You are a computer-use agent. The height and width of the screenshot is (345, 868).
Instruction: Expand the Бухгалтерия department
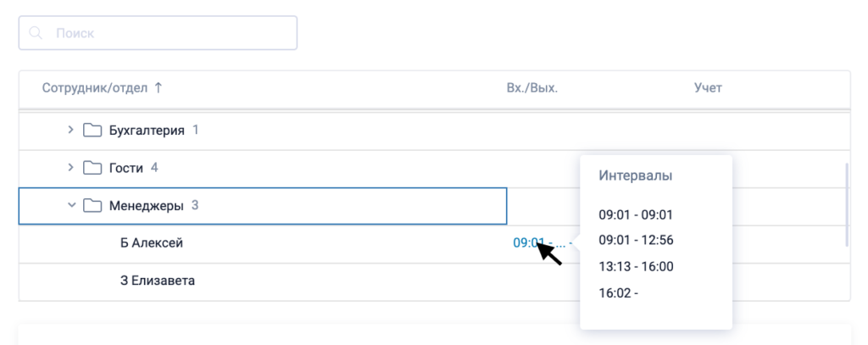click(71, 131)
